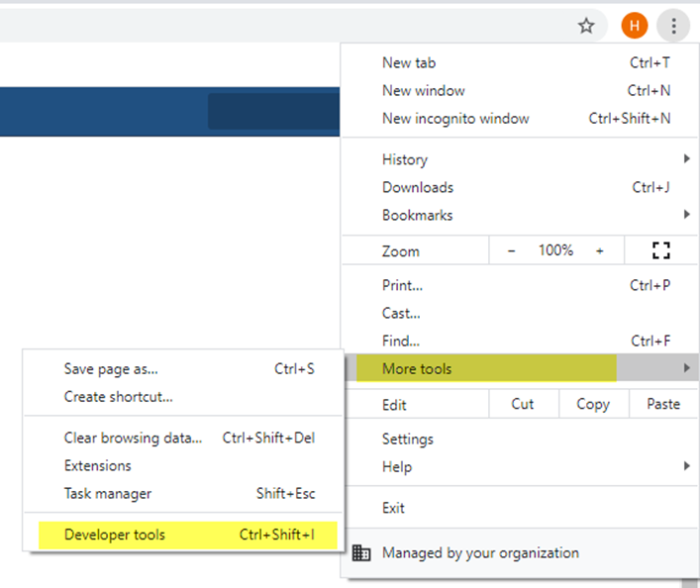Screen dimensions: 700x588
Task: Click the organization building icon
Action: 361,552
